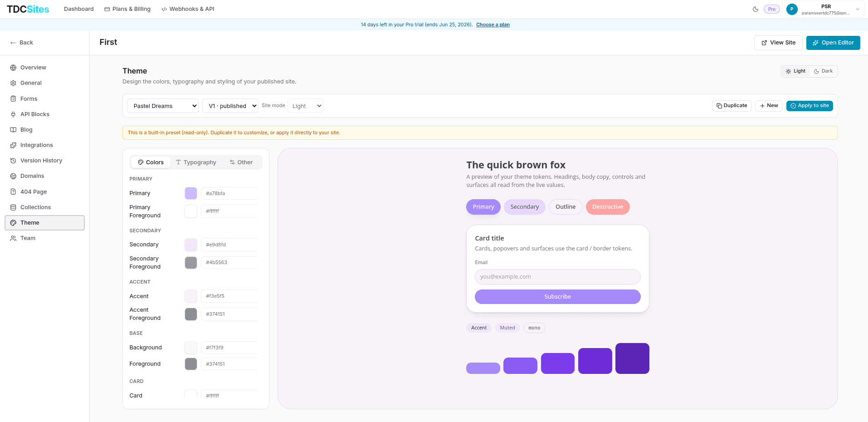This screenshot has width=868, height=422.
Task: Click the Webhooks & API code icon
Action: click(x=164, y=9)
